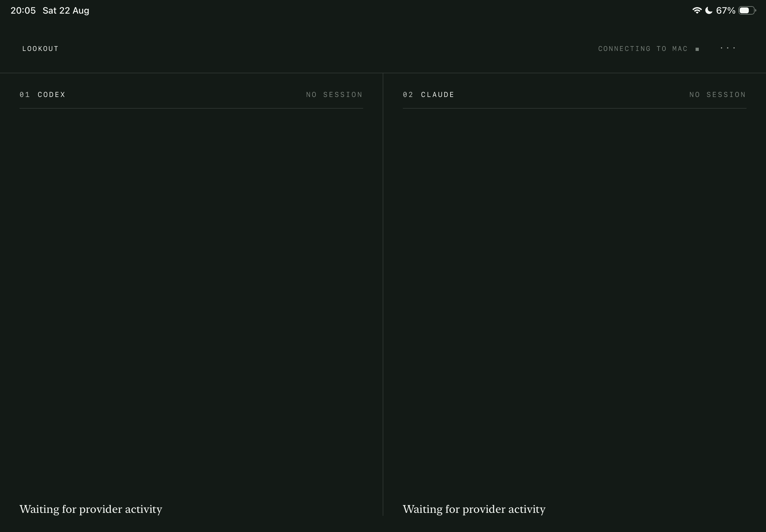Tap the battery icon in status bar

747,10
